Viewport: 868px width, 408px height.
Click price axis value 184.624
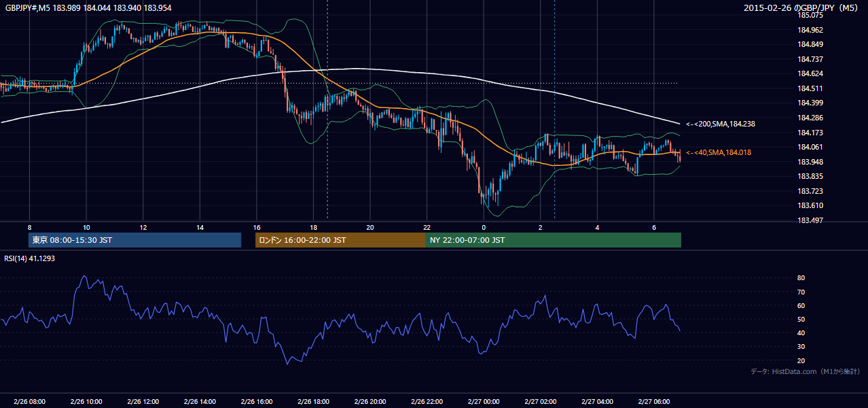810,73
